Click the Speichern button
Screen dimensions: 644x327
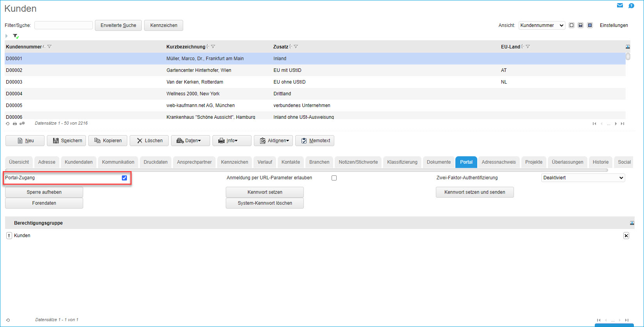tap(66, 141)
